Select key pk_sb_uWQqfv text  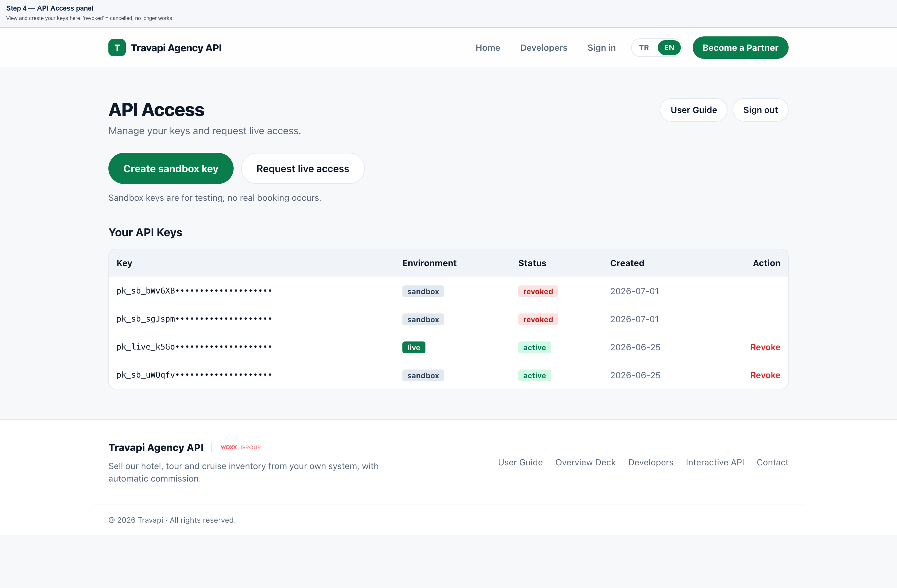194,375
